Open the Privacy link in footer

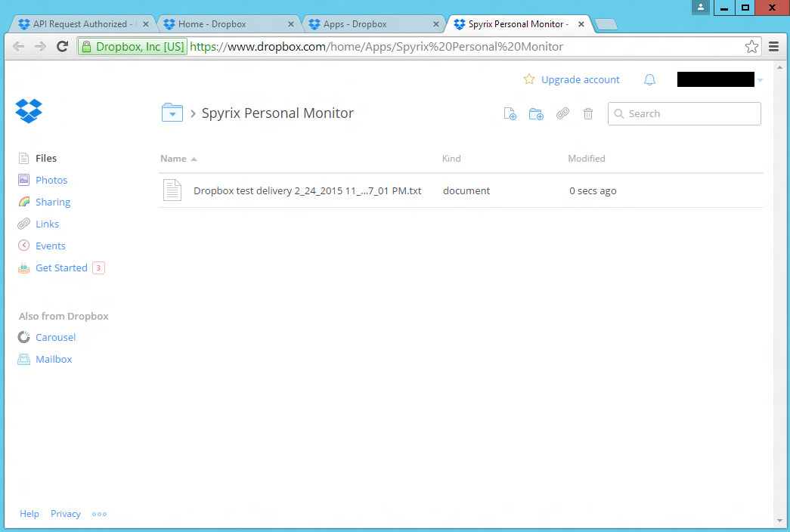[66, 514]
